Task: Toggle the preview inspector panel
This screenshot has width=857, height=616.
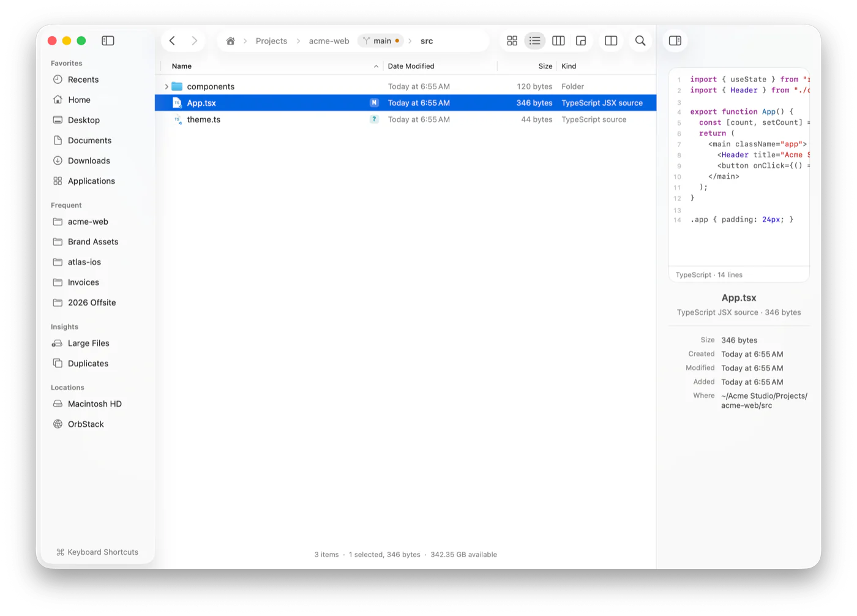Action: (675, 40)
